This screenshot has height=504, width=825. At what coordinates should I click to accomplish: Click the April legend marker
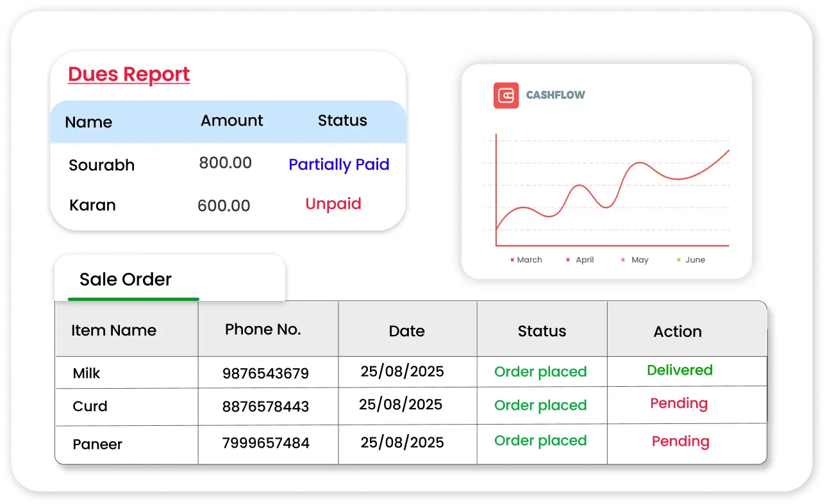click(568, 260)
